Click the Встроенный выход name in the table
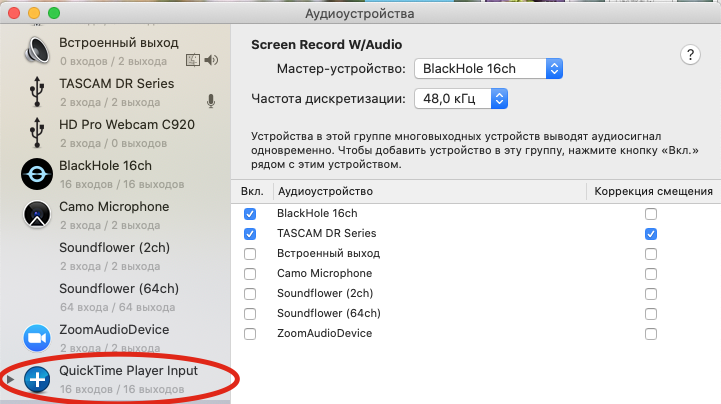The width and height of the screenshot is (721, 404). tap(328, 253)
